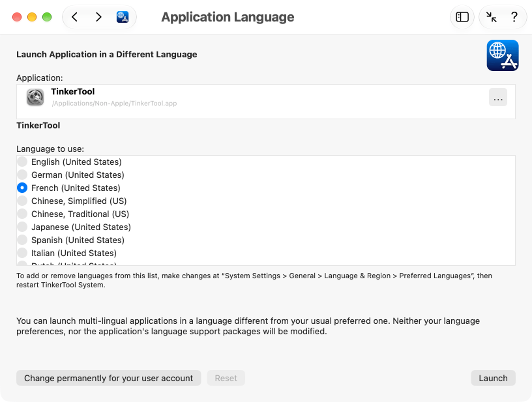
Task: Minimize the window with yellow button
Action: point(32,17)
